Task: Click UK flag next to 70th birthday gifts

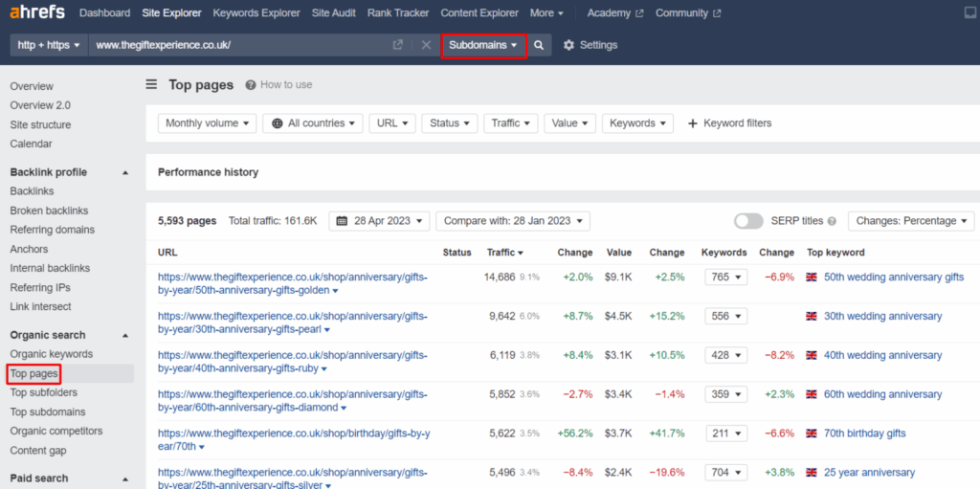Action: coord(812,433)
